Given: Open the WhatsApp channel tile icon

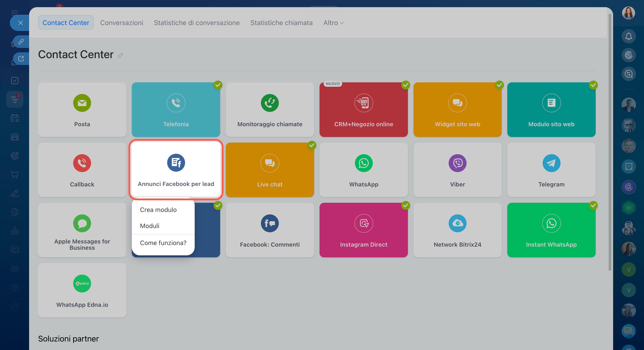Looking at the screenshot, I should coord(363,163).
